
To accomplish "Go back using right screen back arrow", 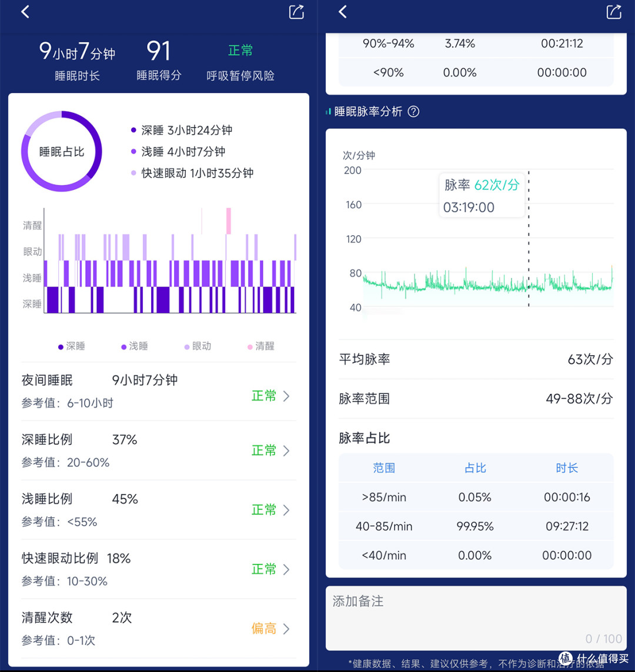I will [x=343, y=12].
